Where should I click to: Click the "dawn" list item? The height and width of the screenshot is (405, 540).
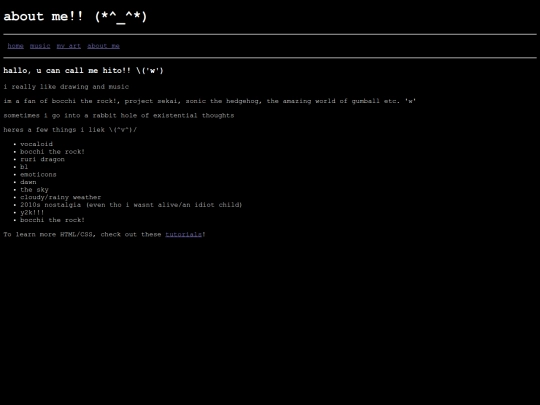28,182
